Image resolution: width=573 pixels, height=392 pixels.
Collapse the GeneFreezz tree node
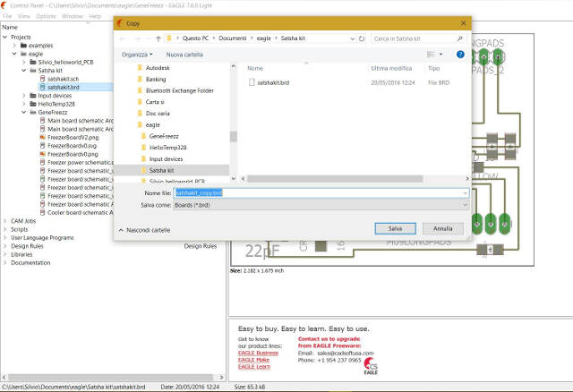point(24,113)
